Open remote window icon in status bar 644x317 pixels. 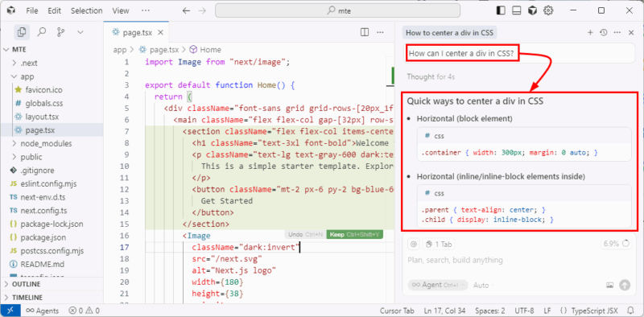(10, 311)
